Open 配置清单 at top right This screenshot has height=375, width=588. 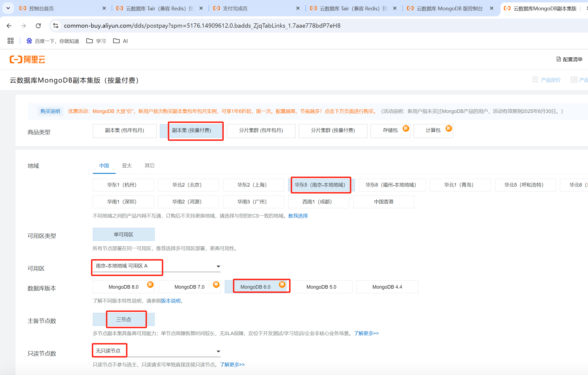(x=570, y=59)
